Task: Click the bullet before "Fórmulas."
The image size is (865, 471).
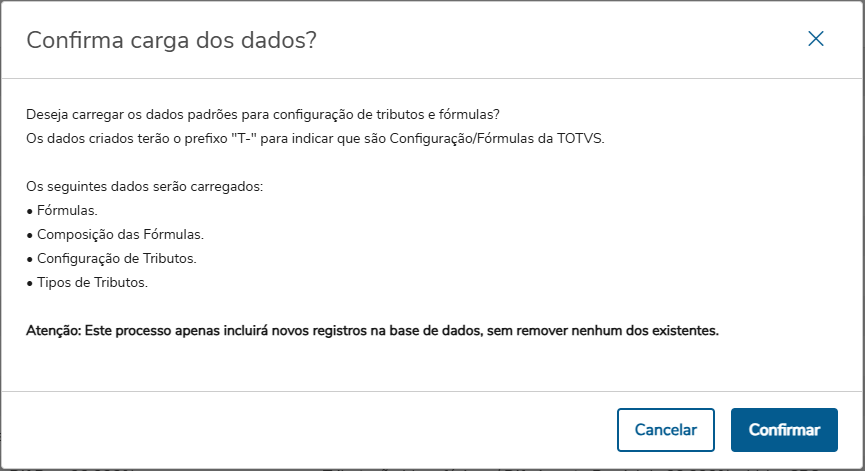Action: tap(29, 211)
